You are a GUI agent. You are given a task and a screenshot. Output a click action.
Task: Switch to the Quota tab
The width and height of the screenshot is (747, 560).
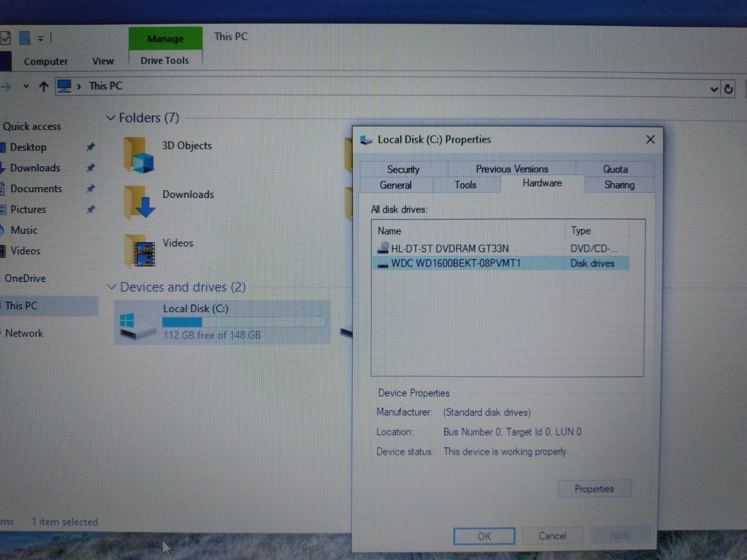615,169
